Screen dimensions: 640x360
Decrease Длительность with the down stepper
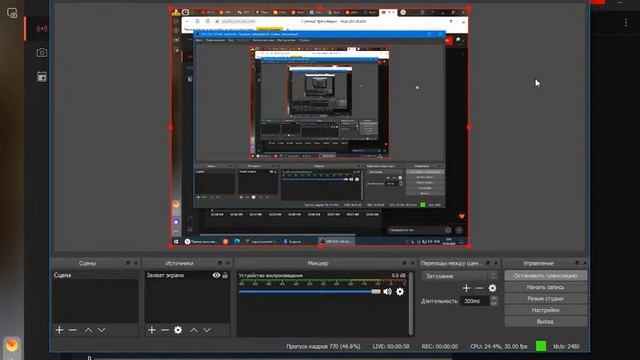(x=494, y=304)
